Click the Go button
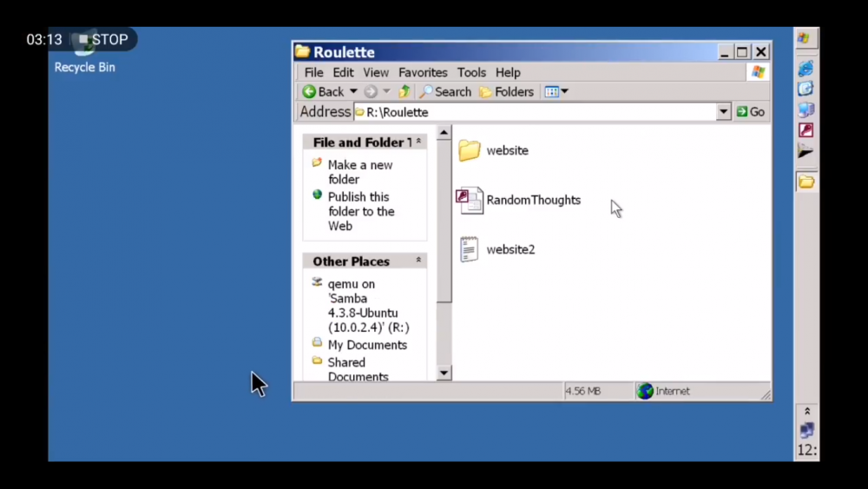This screenshot has height=489, width=868. pyautogui.click(x=751, y=112)
